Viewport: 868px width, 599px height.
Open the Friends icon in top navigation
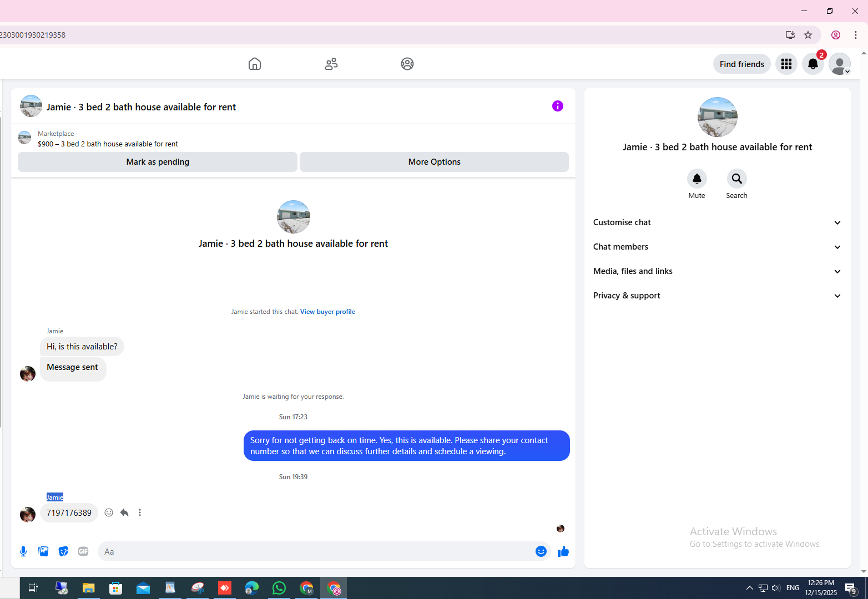331,64
